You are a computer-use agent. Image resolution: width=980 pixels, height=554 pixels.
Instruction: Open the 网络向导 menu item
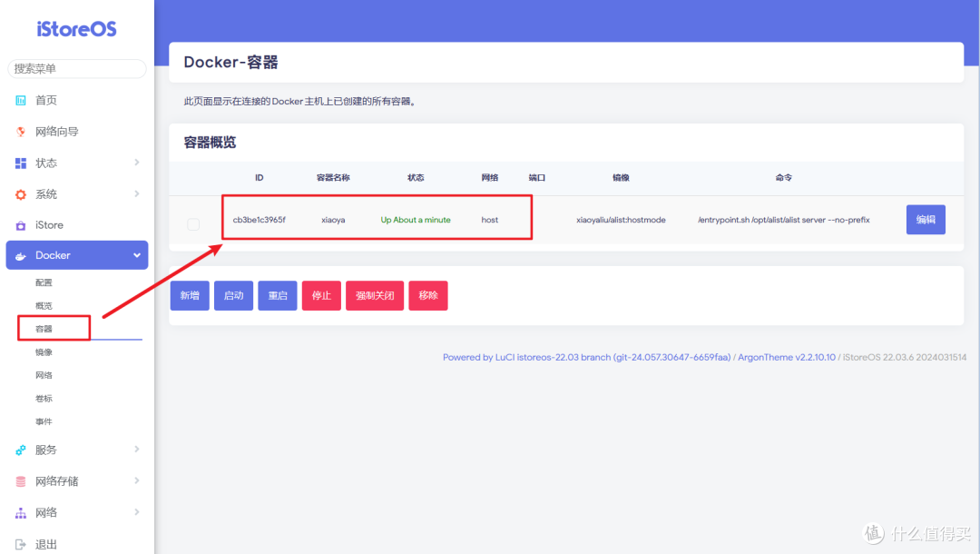tap(57, 132)
